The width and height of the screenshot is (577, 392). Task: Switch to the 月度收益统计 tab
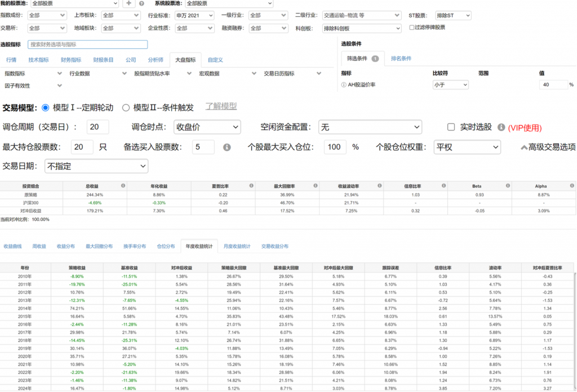(x=237, y=246)
